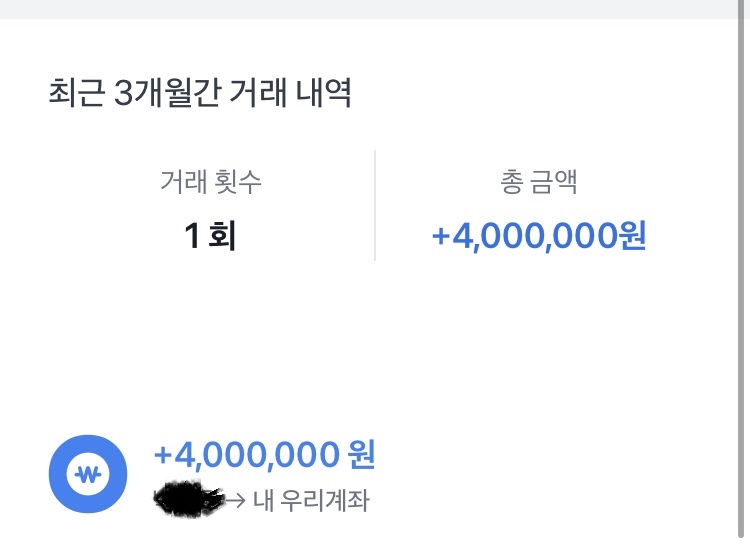Screen dimensions: 750x544
Task: Click the gray strip at the top
Action: (375, 9)
